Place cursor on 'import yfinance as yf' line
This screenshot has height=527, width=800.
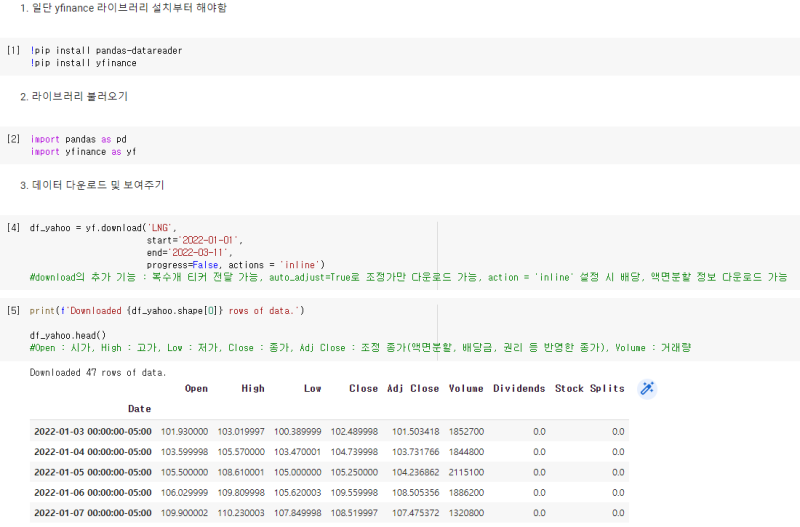click(x=83, y=152)
